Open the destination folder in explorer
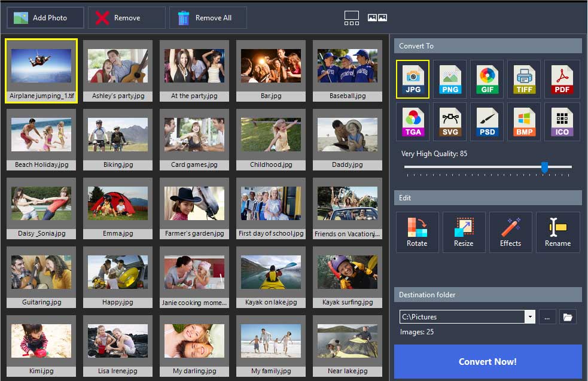Screen dimensions: 588x381 coord(567,316)
